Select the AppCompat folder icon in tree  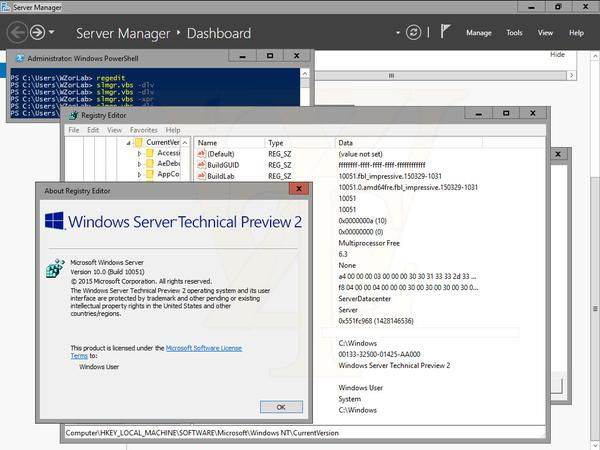pyautogui.click(x=150, y=174)
